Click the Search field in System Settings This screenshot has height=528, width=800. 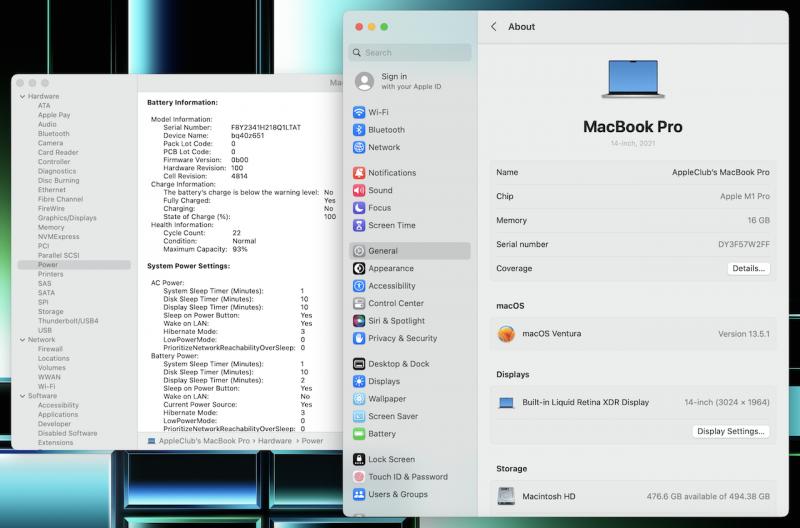pyautogui.click(x=410, y=53)
